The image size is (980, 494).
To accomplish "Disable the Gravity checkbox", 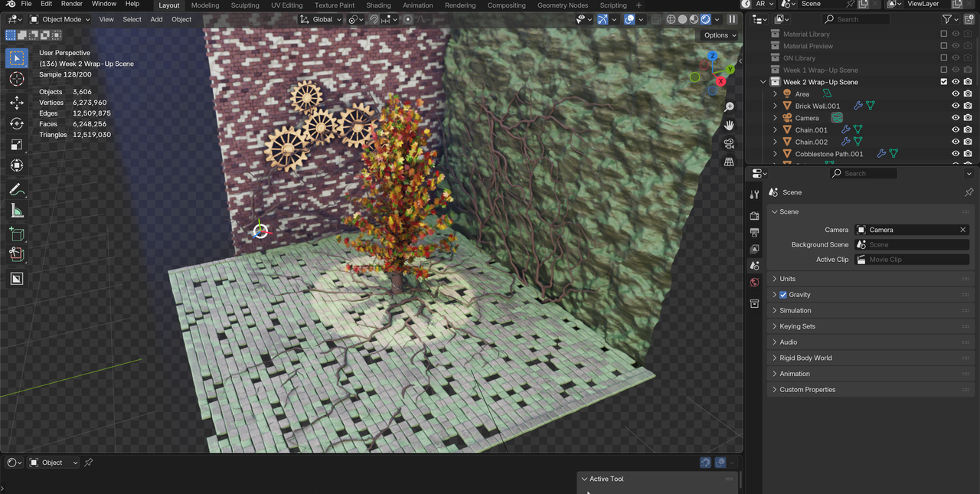I will coord(783,295).
